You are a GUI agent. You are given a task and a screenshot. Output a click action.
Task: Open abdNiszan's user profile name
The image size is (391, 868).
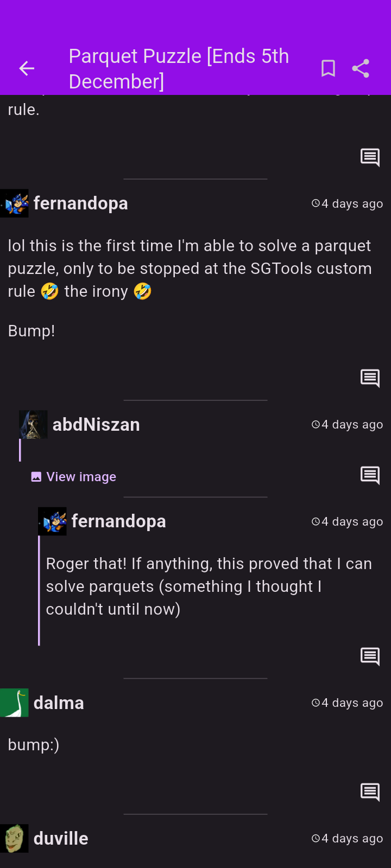(96, 425)
